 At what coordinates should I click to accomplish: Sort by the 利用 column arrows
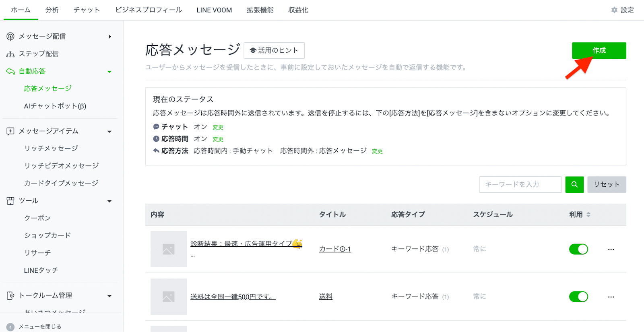click(588, 214)
